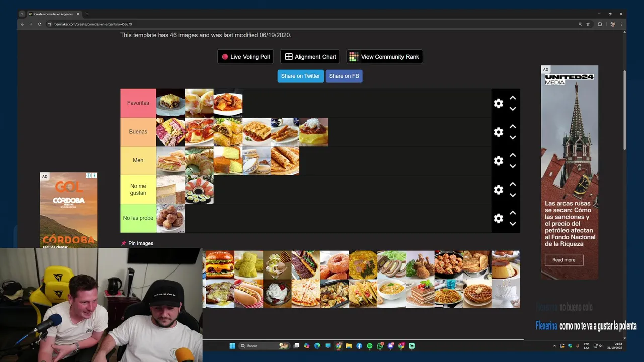This screenshot has height=362, width=644.
Task: Select the cold cuts platter in Buenas row
Action: click(x=171, y=132)
